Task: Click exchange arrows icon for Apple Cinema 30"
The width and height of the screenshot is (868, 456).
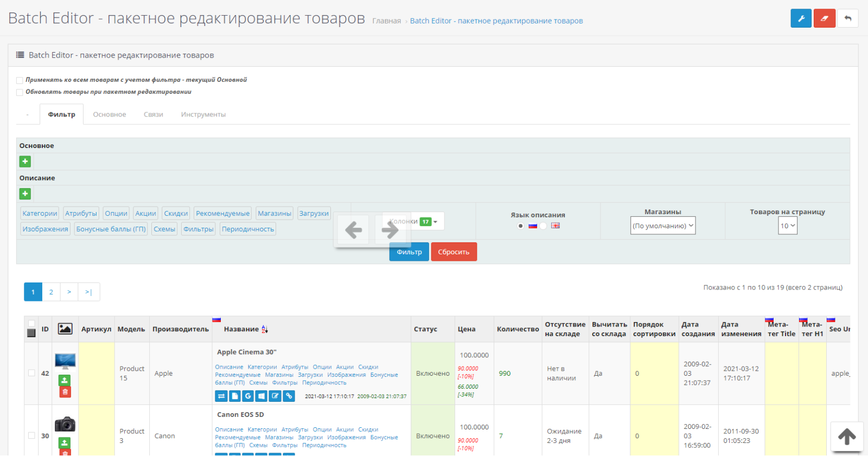Action: click(221, 396)
